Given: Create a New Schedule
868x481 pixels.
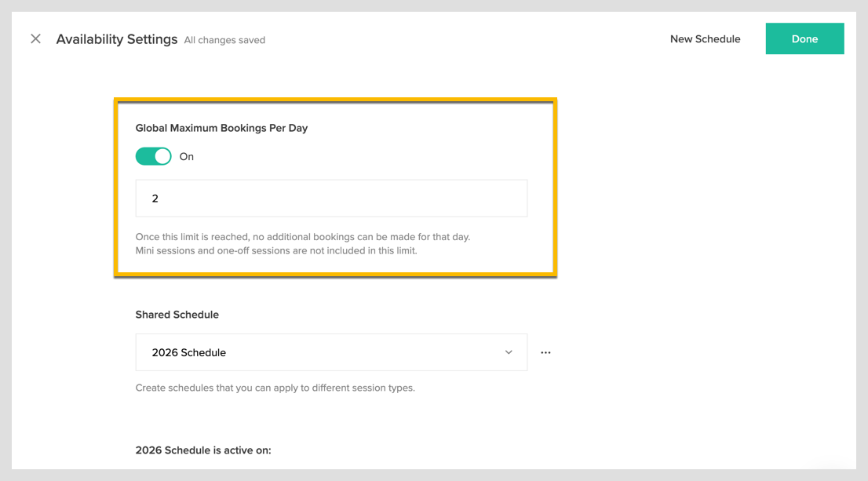Looking at the screenshot, I should [x=705, y=39].
